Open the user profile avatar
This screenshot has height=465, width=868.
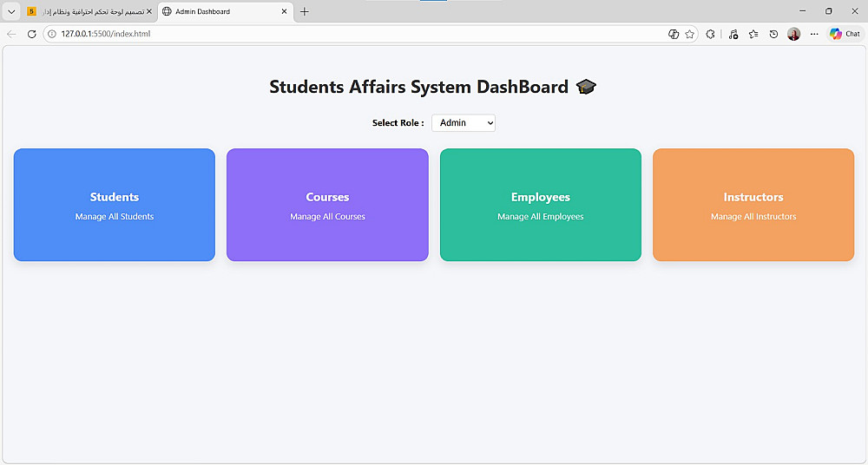pyautogui.click(x=794, y=34)
